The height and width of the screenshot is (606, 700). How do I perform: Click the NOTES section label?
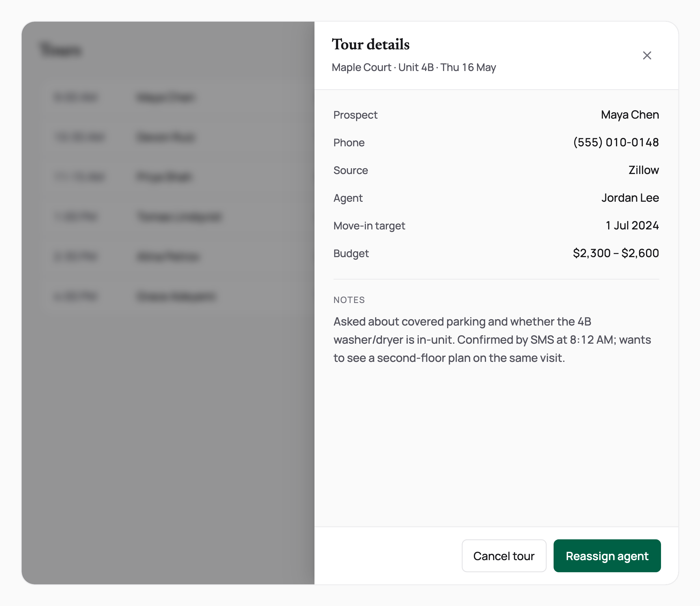pos(349,300)
